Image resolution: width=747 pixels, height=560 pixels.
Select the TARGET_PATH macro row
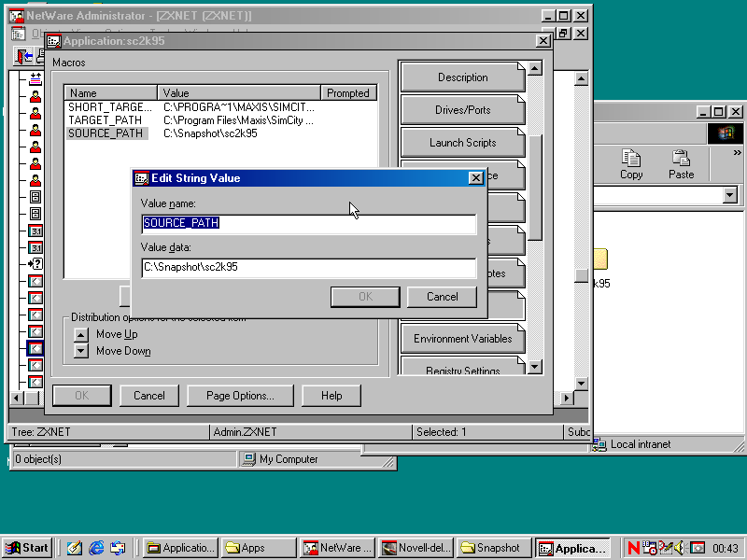coord(190,120)
